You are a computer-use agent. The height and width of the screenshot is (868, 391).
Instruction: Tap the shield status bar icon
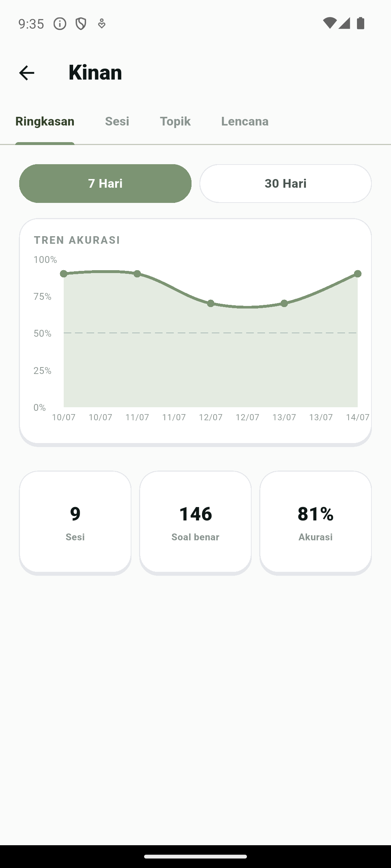81,24
